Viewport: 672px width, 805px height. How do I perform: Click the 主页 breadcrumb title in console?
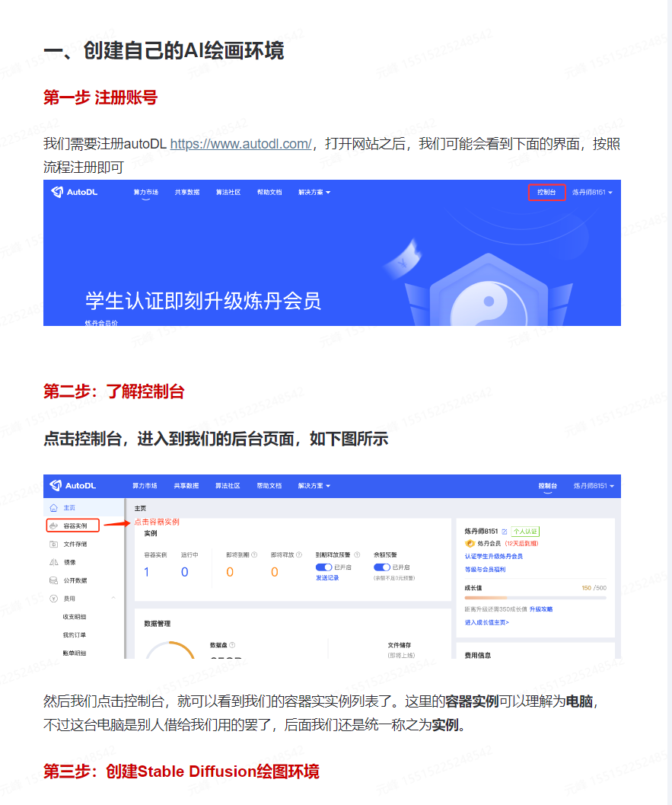click(140, 508)
